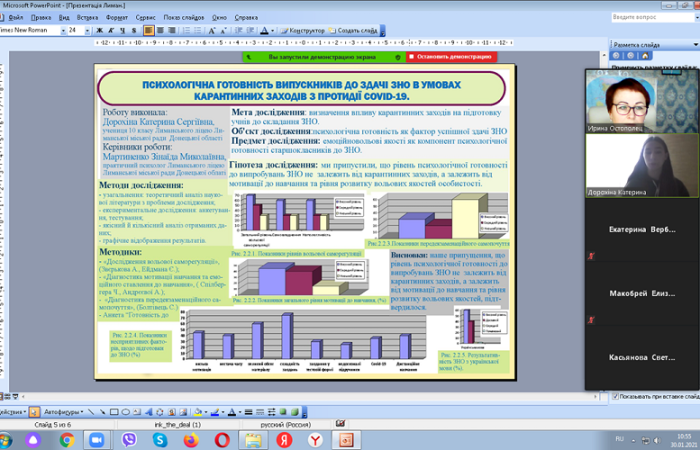Viewport: 700px width, 450px height.
Task: Select the Line drawing tool
Action: tap(89, 411)
